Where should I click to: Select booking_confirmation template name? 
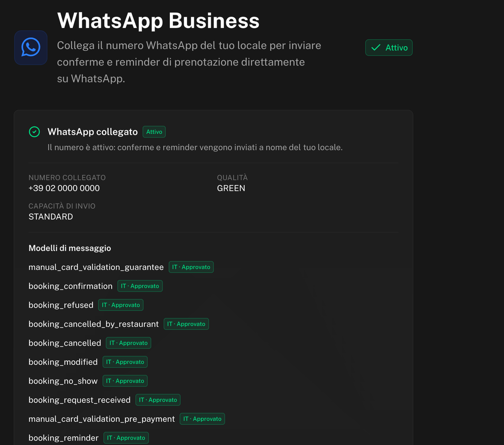click(70, 286)
